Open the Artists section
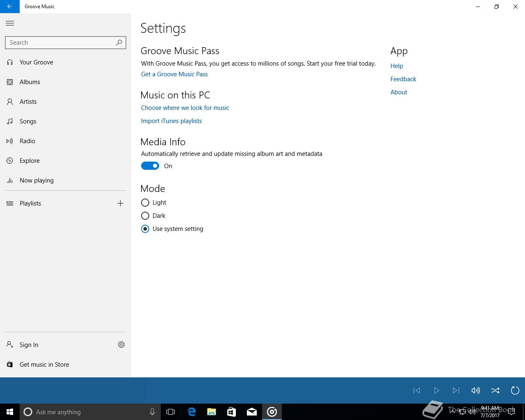The width and height of the screenshot is (525, 420). [66, 102]
